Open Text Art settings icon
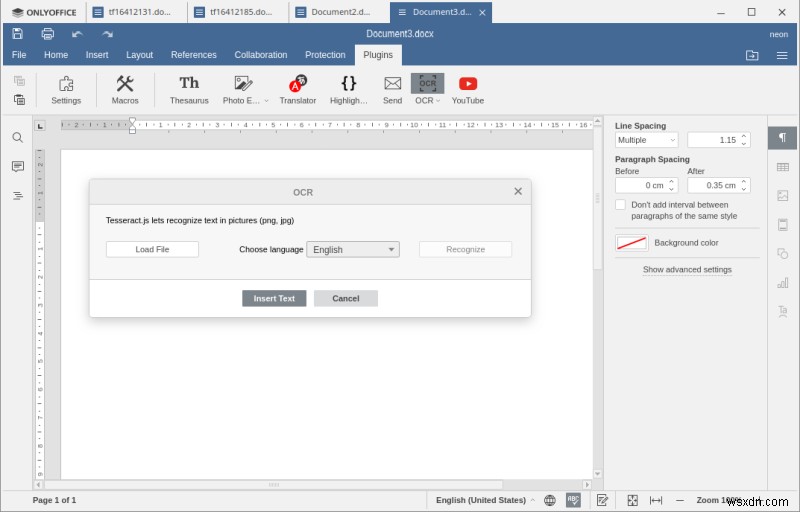Viewport: 800px width, 512px height. 782,311
